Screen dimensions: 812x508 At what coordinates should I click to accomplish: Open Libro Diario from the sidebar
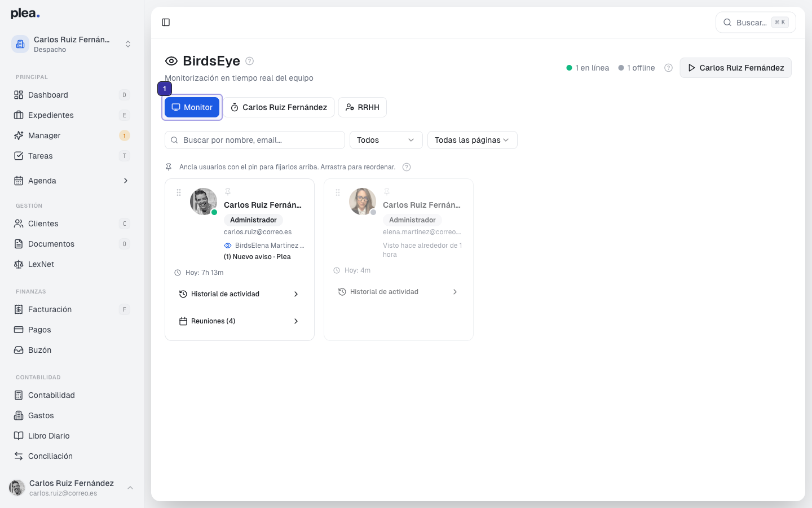(72, 436)
